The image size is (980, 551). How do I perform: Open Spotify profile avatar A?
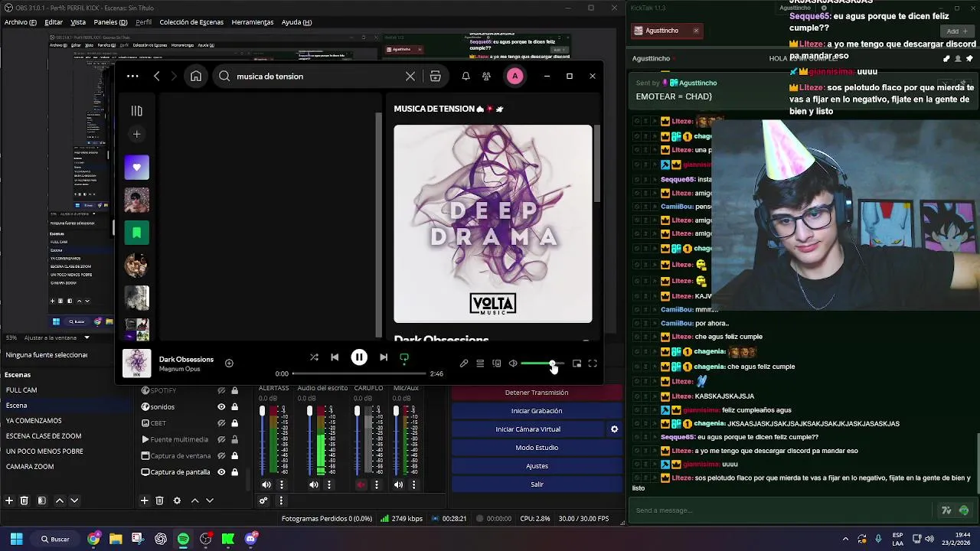coord(515,77)
